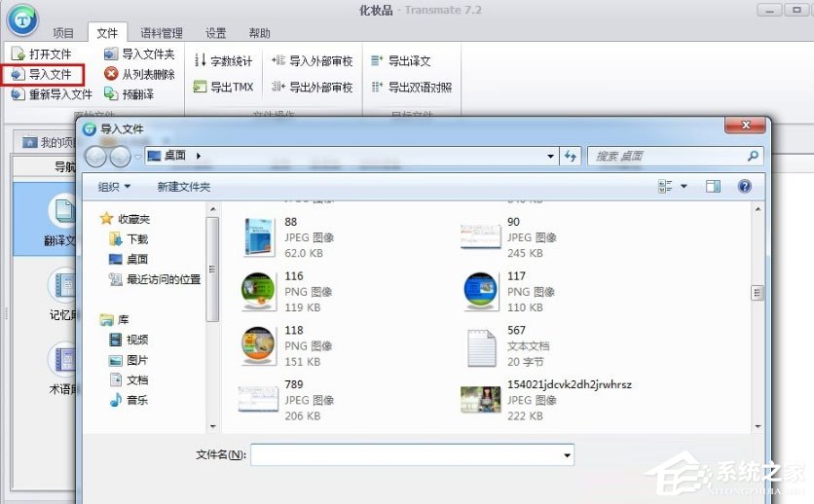Select the file 90 JPEG thumbnail

click(480, 236)
